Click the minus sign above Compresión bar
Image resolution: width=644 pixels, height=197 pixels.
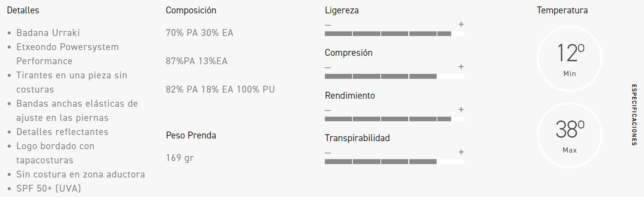click(x=328, y=68)
